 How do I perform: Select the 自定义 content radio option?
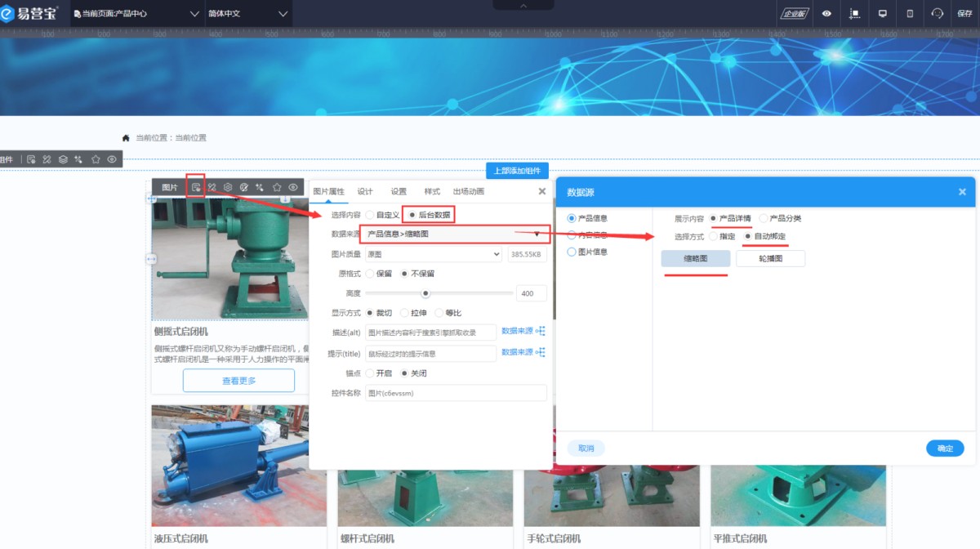coord(370,215)
